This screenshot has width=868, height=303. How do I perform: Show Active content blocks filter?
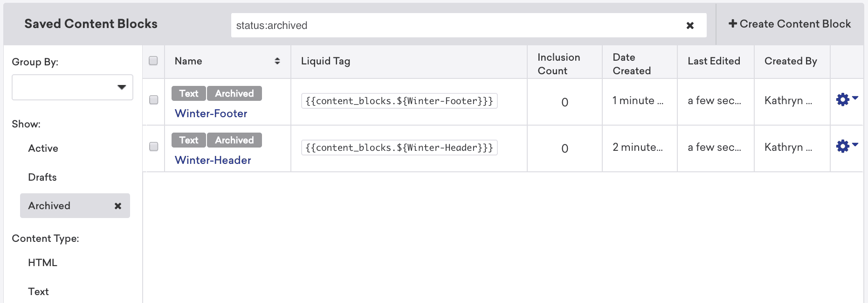pyautogui.click(x=43, y=148)
